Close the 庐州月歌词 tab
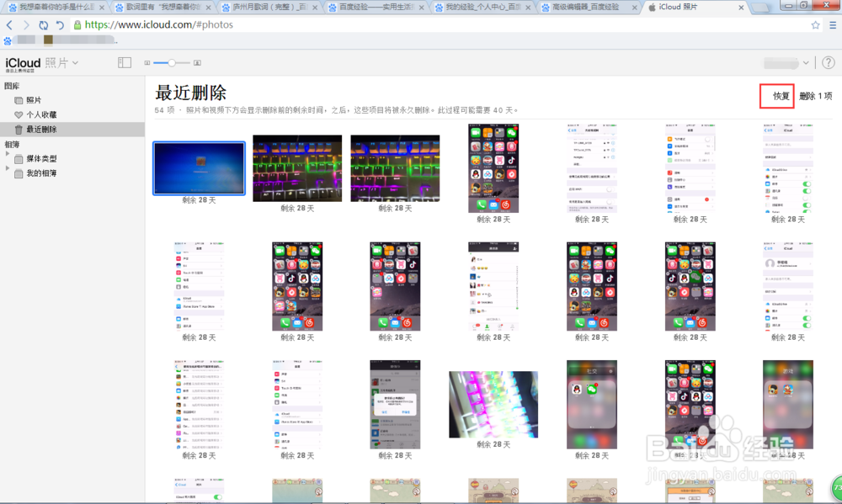This screenshot has height=504, width=842. tap(315, 8)
